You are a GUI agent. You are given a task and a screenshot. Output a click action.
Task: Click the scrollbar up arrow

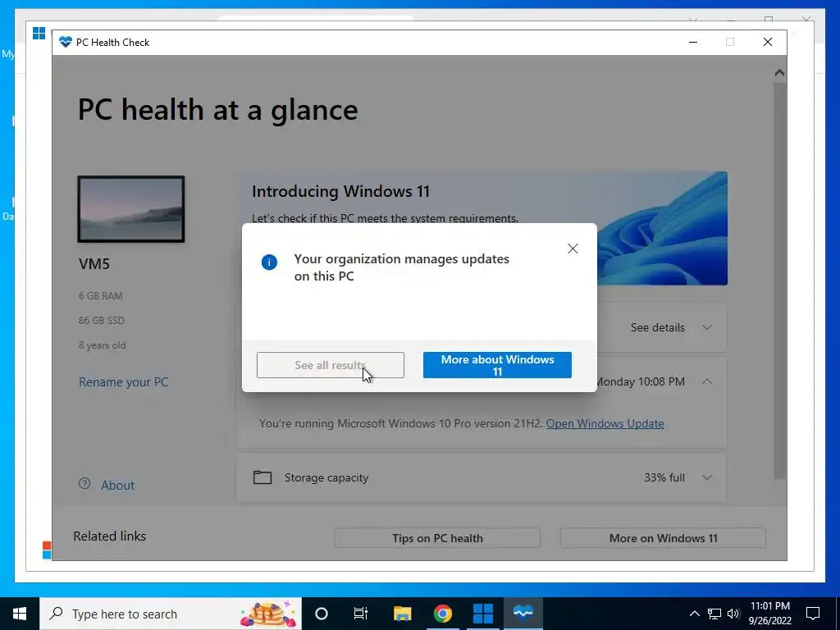coord(779,73)
